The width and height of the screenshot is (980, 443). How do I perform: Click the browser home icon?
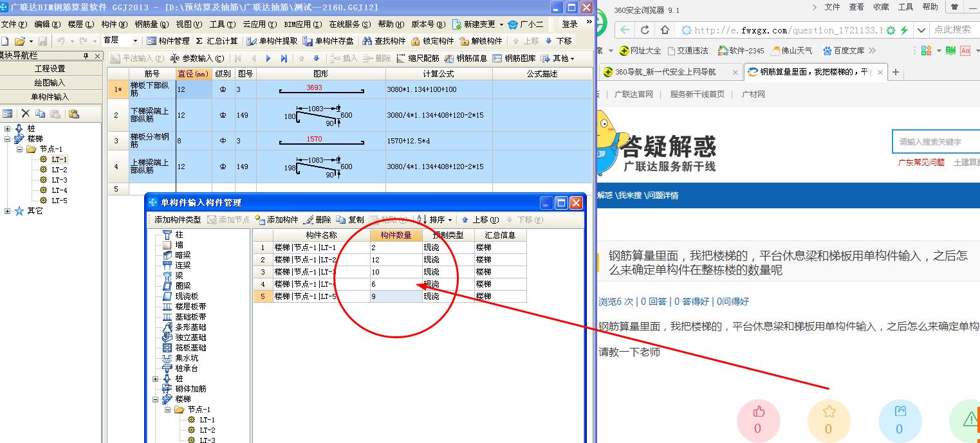665,30
